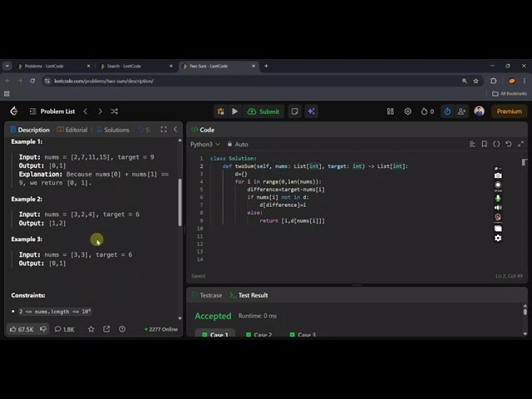Viewport: 532px width, 399px height.
Task: Click the share link icon
Action: point(106,329)
